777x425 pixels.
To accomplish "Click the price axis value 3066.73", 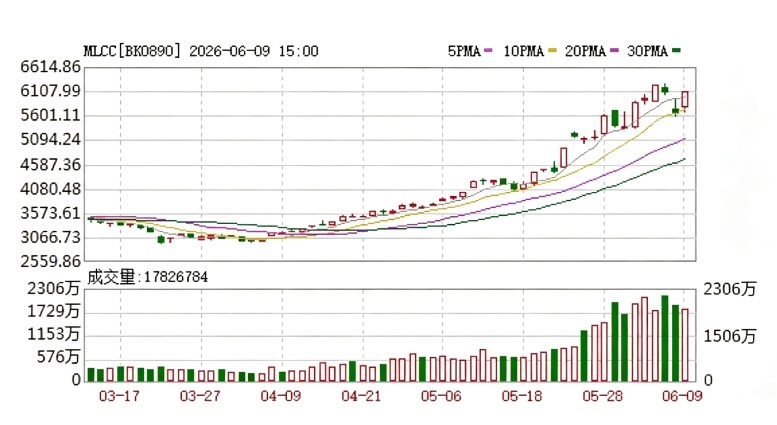I will click(x=50, y=237).
